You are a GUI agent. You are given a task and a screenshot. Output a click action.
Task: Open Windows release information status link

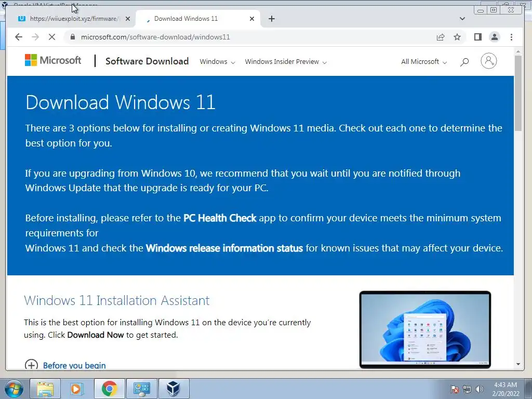coord(224,248)
